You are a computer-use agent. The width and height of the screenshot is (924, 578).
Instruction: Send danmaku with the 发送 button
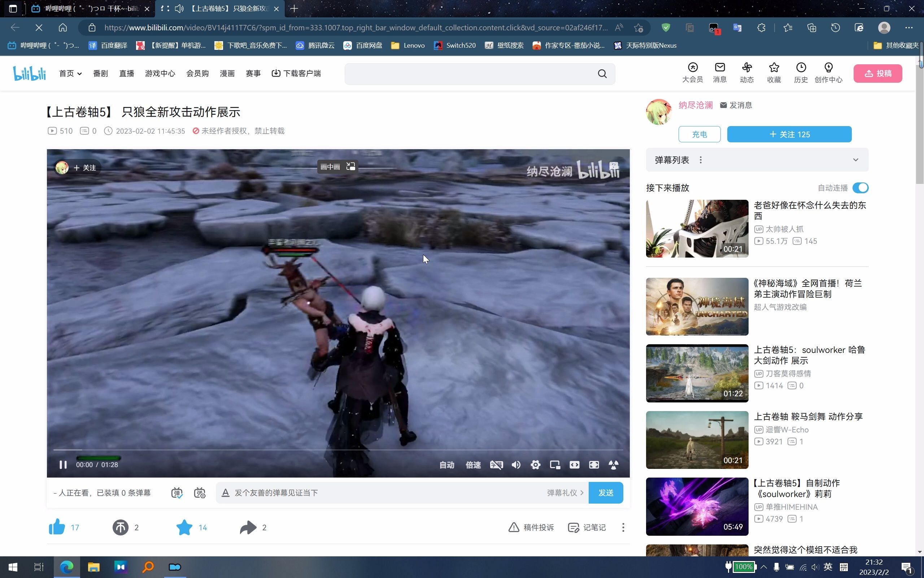[x=606, y=493]
